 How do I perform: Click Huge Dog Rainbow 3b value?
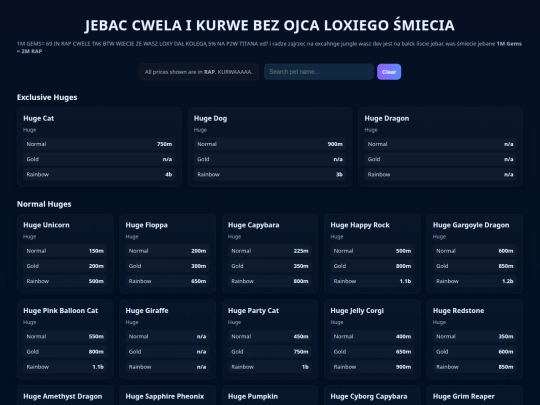coord(339,174)
